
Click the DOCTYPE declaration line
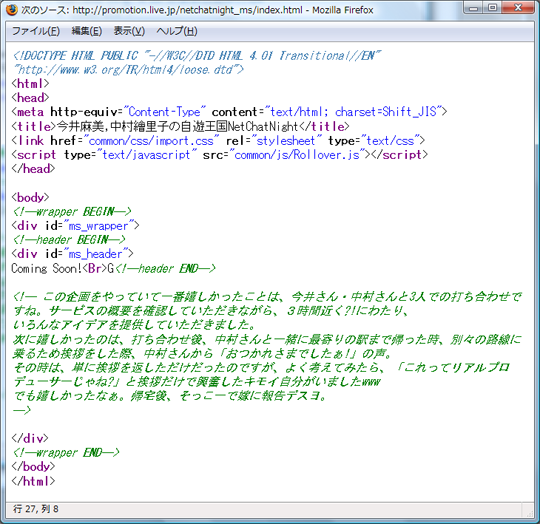[197, 55]
